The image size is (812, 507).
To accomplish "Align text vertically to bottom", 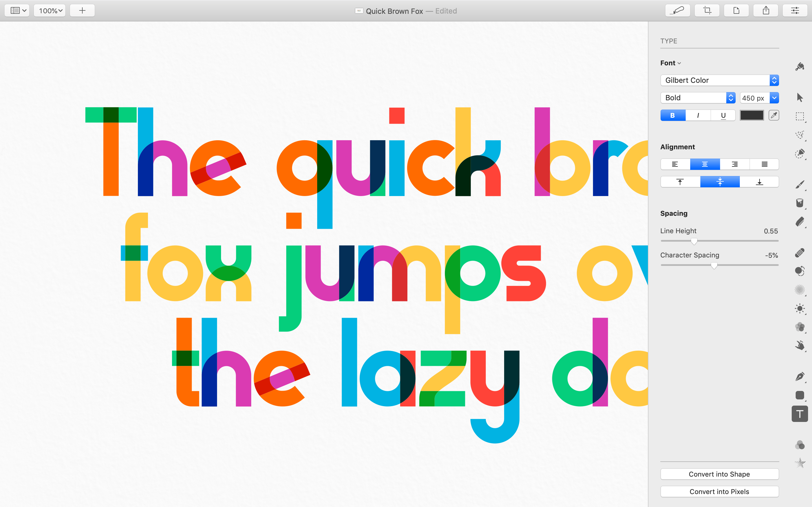I will pos(759,182).
